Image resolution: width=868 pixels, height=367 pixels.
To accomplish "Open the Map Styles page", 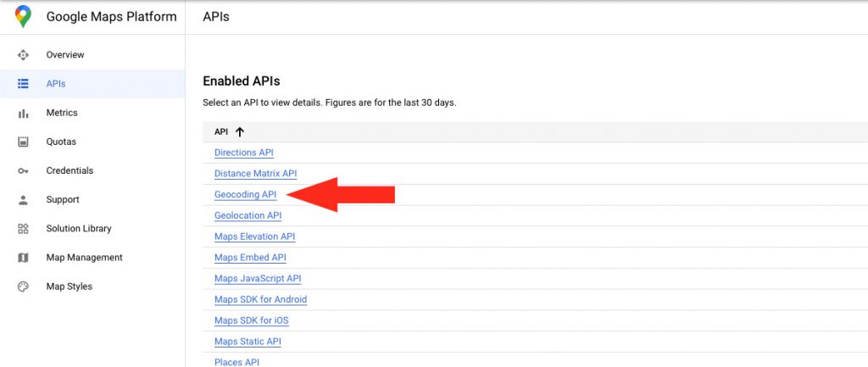I will pyautogui.click(x=70, y=286).
